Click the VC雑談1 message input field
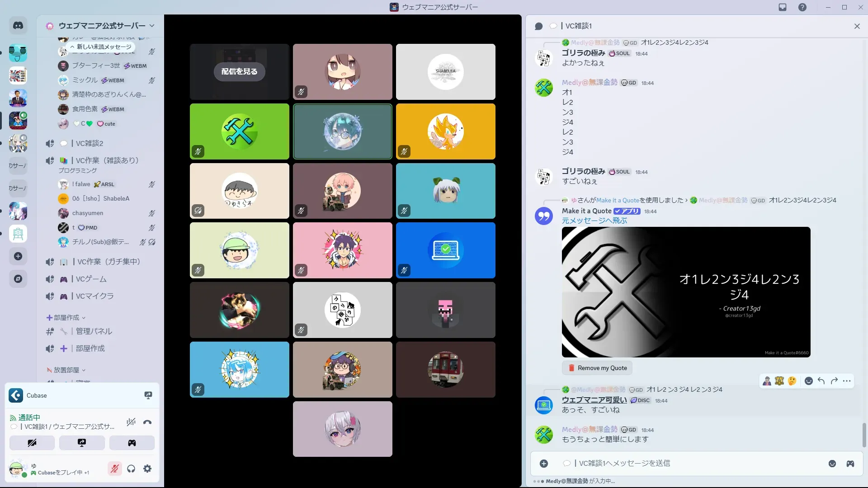868x488 pixels. pyautogui.click(x=678, y=463)
